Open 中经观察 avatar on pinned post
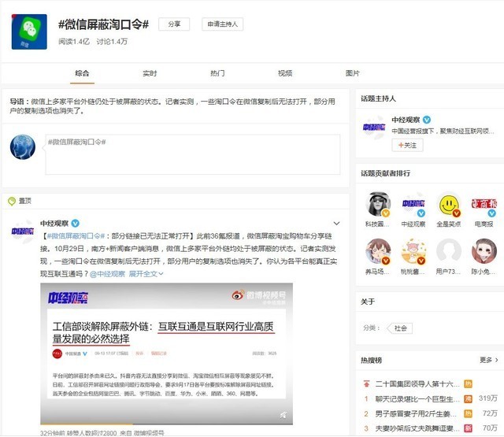The height and width of the screenshot is (437, 504). (x=23, y=231)
